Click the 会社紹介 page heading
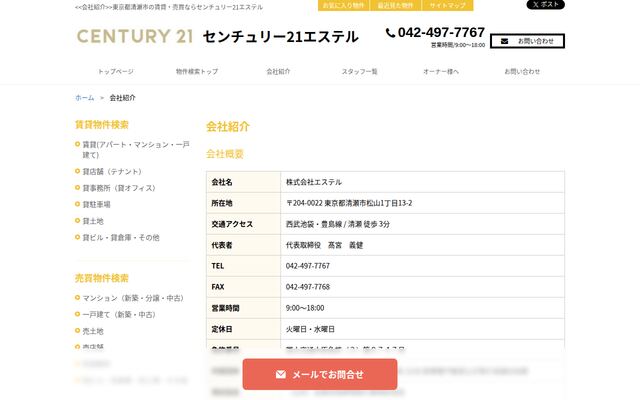Image resolution: width=640 pixels, height=400 pixels. click(228, 127)
